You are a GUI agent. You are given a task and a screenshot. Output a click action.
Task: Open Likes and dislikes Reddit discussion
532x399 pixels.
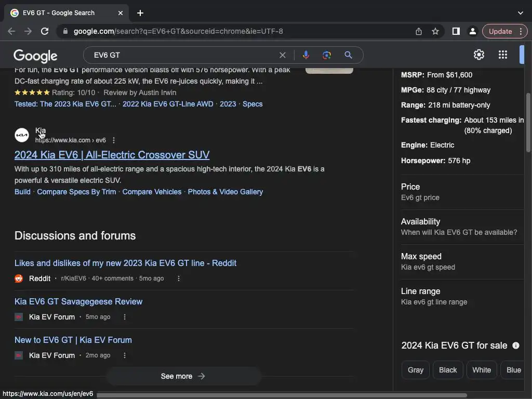pos(125,263)
